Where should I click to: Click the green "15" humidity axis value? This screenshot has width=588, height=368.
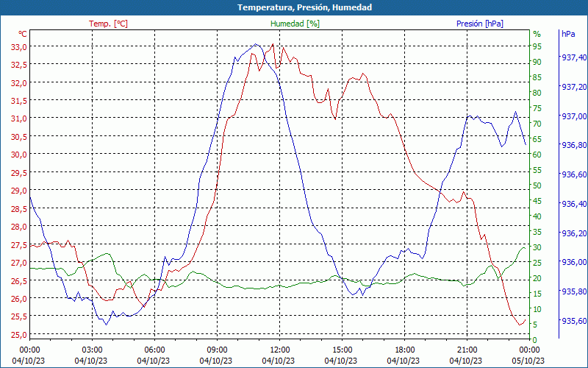(537, 294)
